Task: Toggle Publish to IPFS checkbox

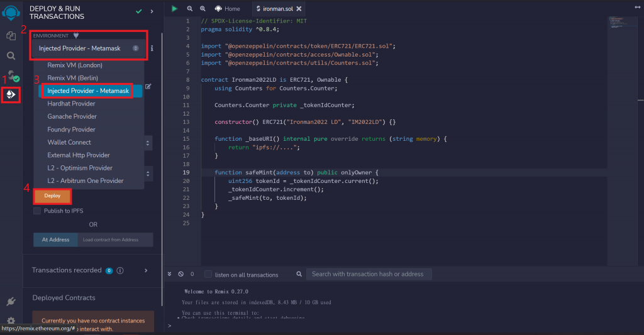Action: point(37,211)
